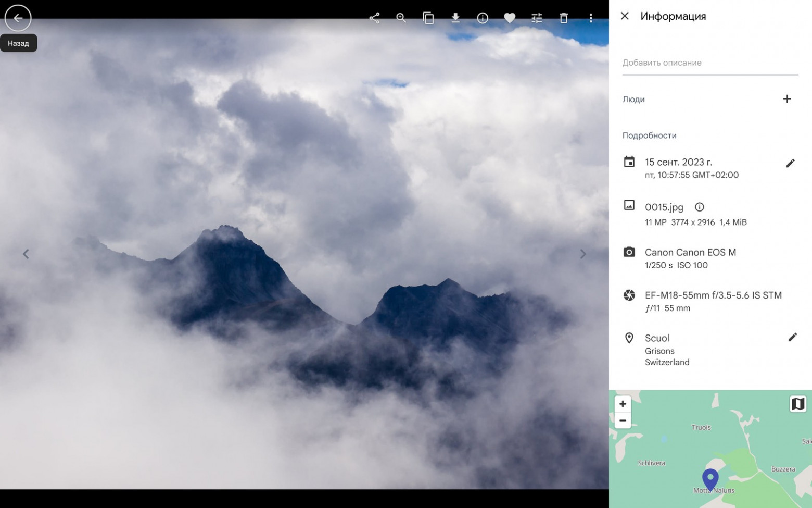Activate the zoom magnifier icon
812x508 pixels.
(401, 18)
